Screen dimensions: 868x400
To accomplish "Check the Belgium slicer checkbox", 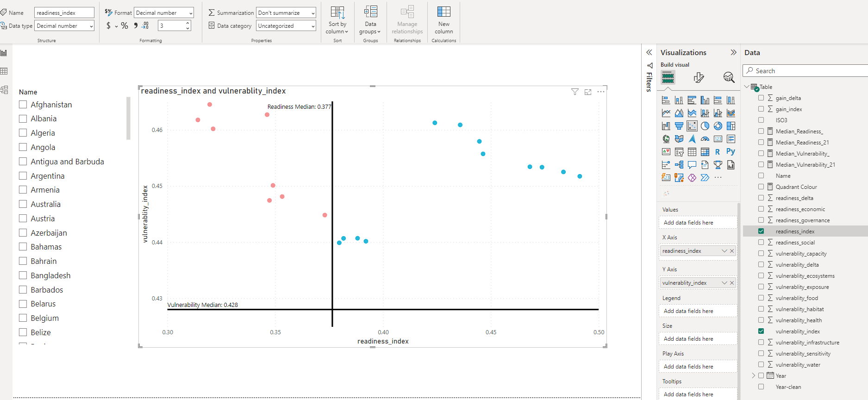I will 23,318.
